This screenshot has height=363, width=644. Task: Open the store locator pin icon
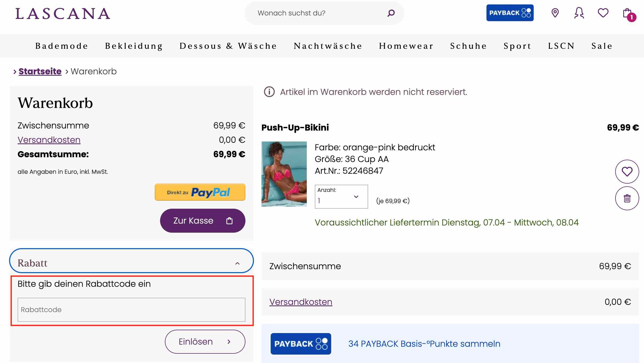point(555,13)
